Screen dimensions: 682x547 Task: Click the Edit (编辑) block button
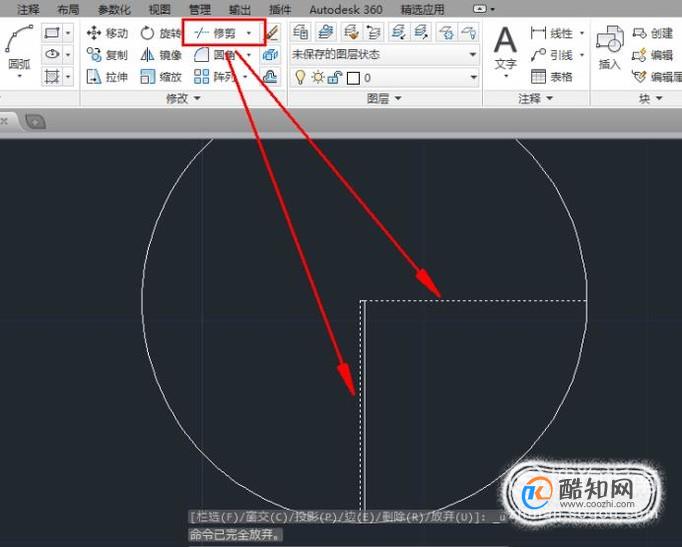tap(652, 55)
